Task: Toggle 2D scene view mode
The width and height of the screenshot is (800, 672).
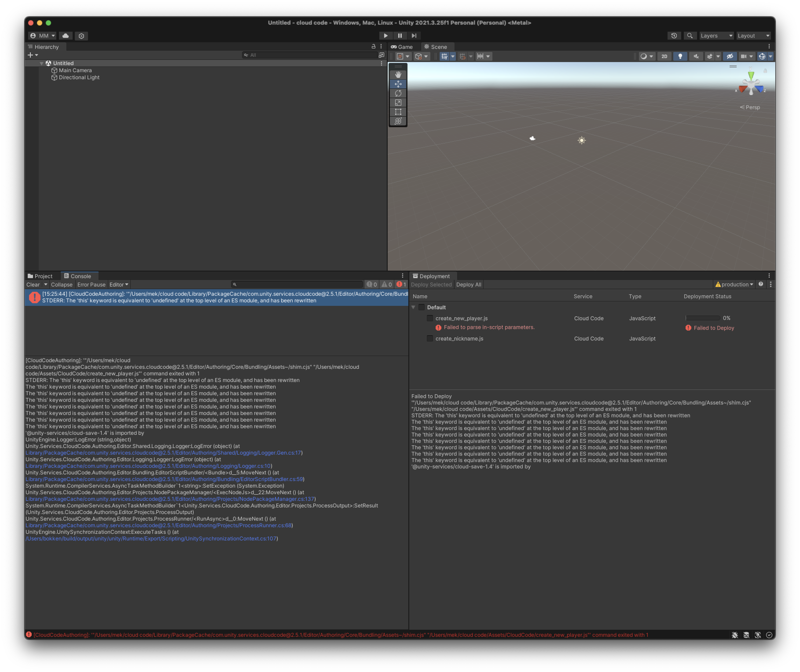Action: point(664,56)
